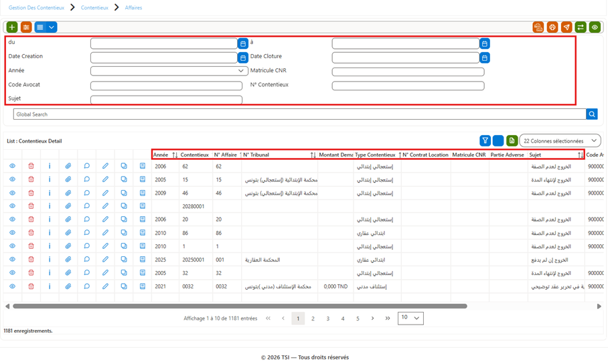The height and width of the screenshot is (364, 608).
Task: Click the green plus add button
Action: click(12, 27)
